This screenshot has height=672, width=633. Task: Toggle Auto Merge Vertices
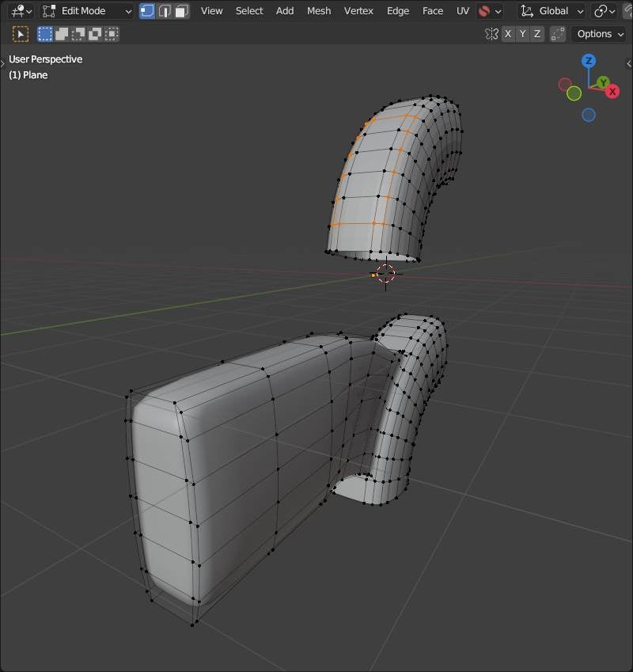pyautogui.click(x=557, y=34)
